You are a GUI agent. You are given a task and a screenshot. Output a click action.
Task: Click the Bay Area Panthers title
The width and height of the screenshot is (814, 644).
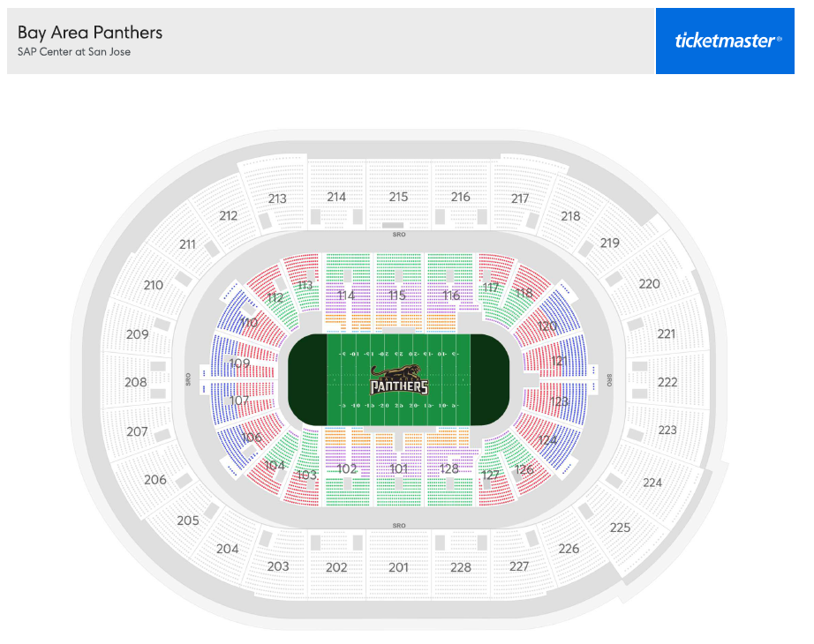[x=90, y=33]
